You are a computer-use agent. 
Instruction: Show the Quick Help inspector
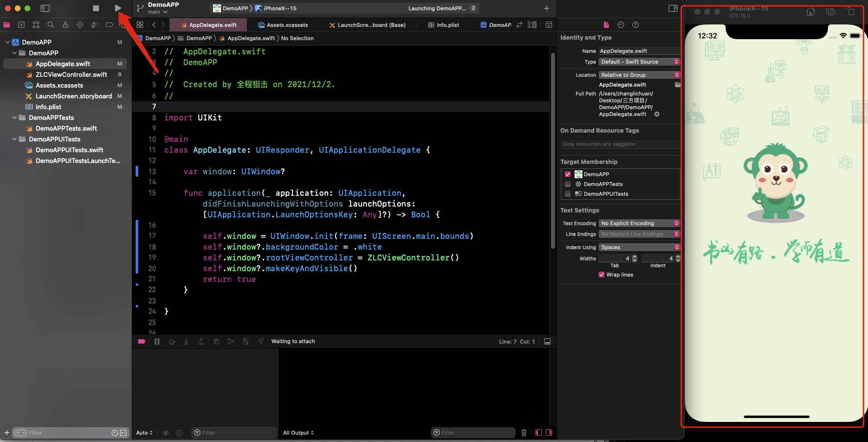point(635,25)
